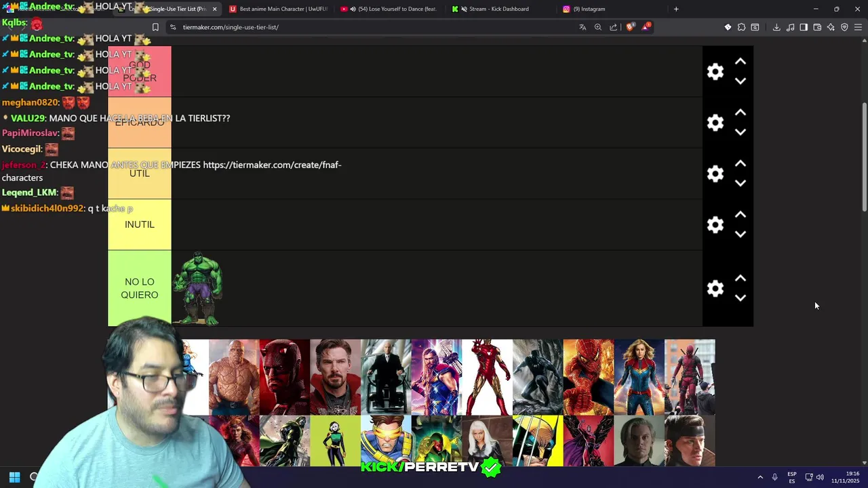Move GOD PODER tier up with arrow

pyautogui.click(x=741, y=62)
